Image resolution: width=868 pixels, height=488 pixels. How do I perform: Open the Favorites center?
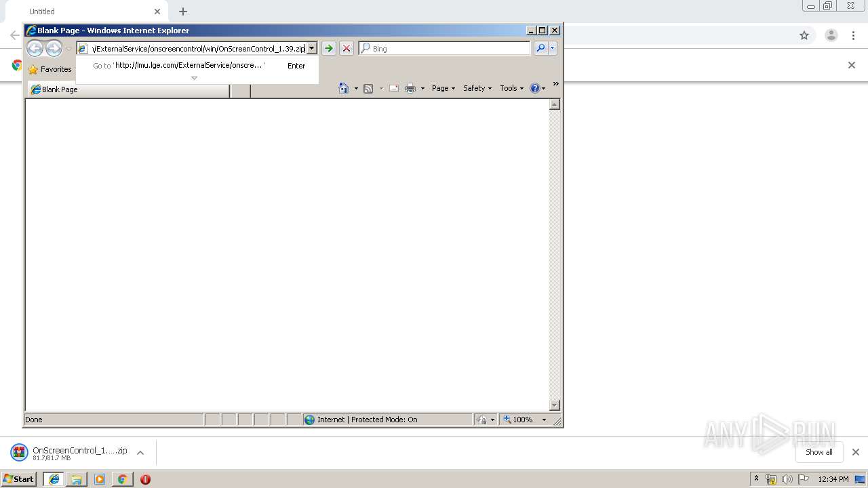pyautogui.click(x=50, y=69)
